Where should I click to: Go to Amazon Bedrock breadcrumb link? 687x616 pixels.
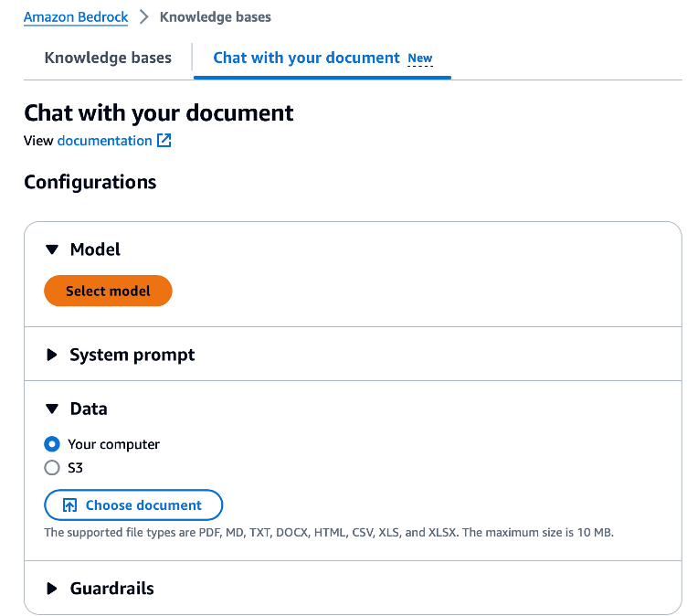(75, 17)
